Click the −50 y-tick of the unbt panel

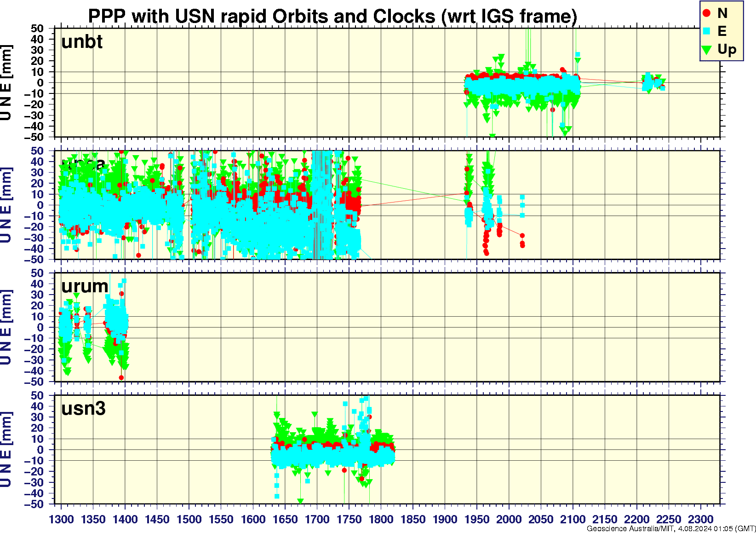(x=34, y=137)
